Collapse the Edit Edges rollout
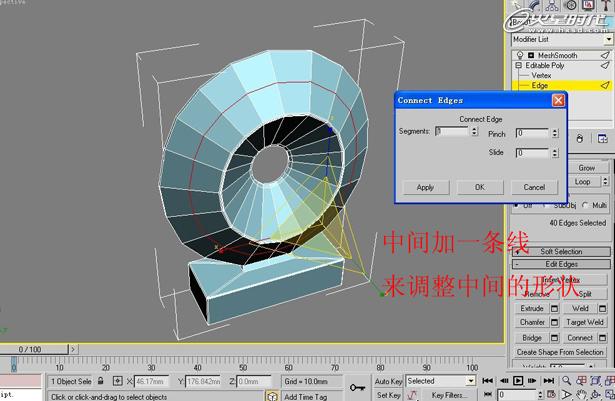Image resolution: width=615 pixels, height=401 pixels. [x=560, y=264]
